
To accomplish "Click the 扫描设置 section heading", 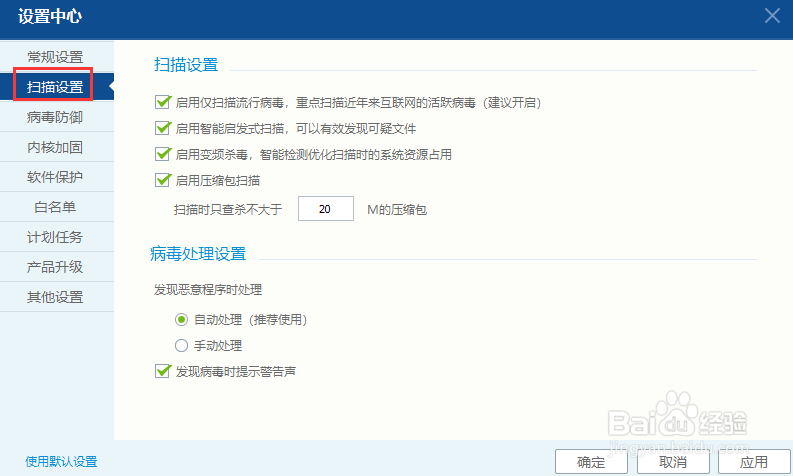I will [x=186, y=65].
